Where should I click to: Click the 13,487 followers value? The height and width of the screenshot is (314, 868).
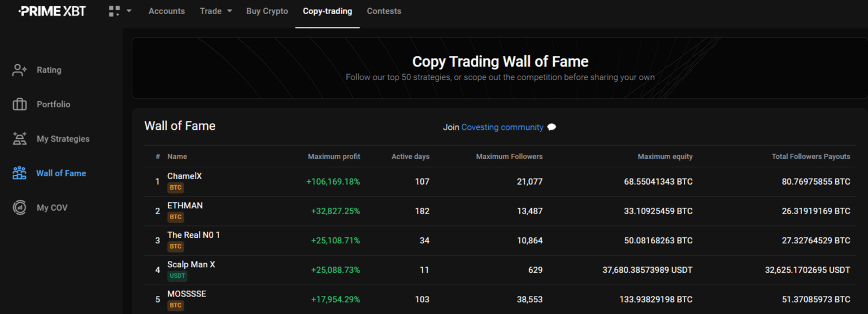coord(530,211)
